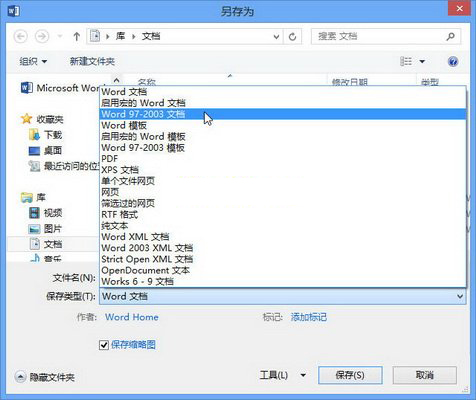The height and width of the screenshot is (400, 476).
Task: Select the Libraries 库 node
Action: [33, 197]
